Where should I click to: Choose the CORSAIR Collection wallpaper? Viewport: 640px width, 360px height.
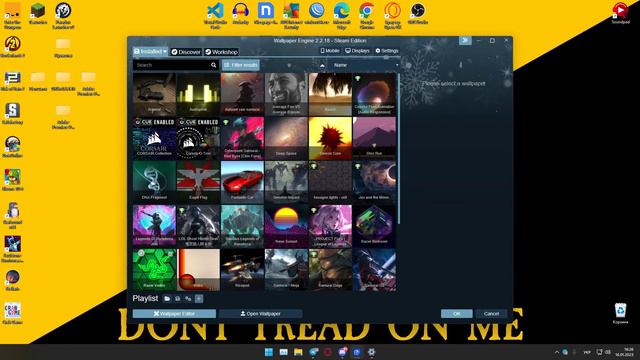[x=154, y=138]
